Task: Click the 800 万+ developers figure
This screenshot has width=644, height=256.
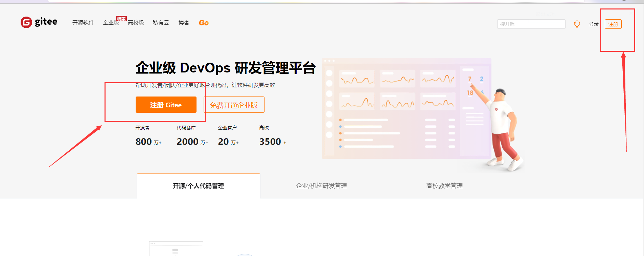Action: 148,142
